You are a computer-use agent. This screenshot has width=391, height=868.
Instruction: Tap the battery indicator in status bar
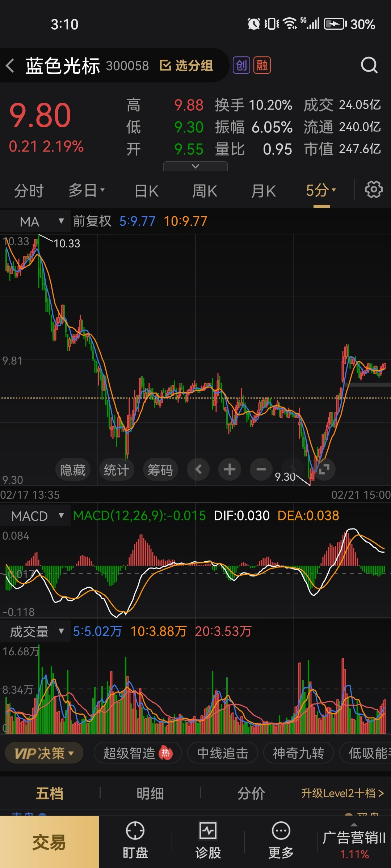tap(335, 24)
